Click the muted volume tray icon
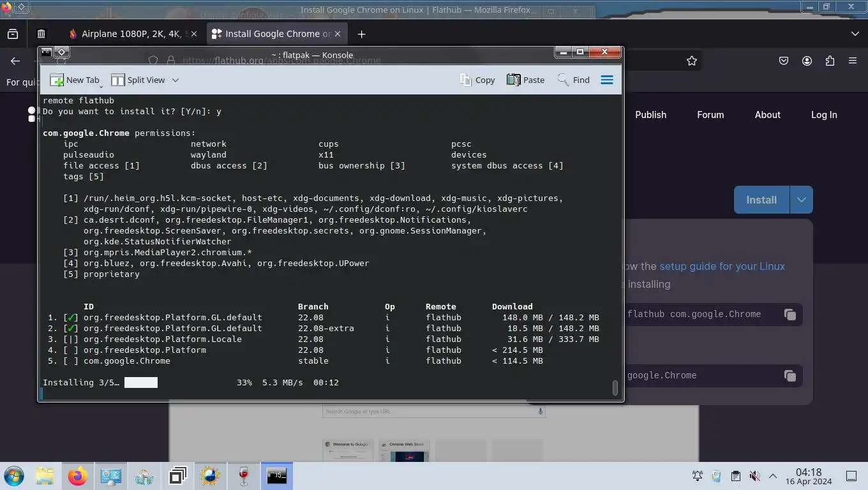 pos(754,476)
